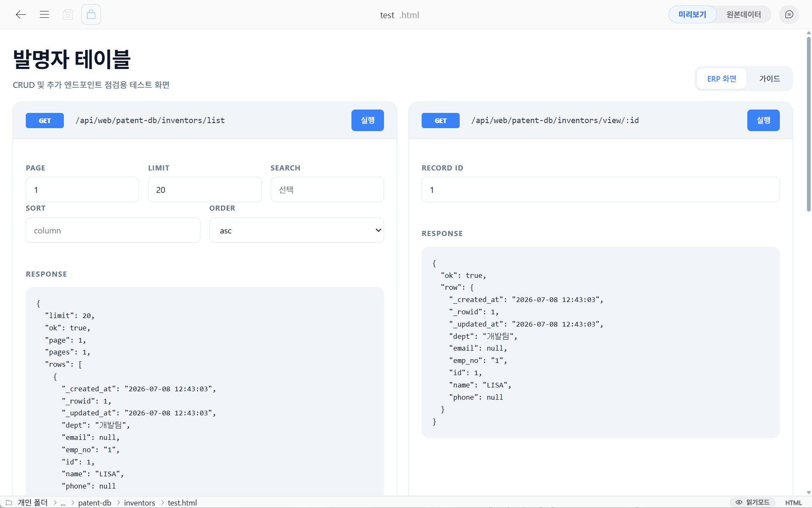This screenshot has height=508, width=812.
Task: Open the comment chat icon
Action: tap(789, 14)
